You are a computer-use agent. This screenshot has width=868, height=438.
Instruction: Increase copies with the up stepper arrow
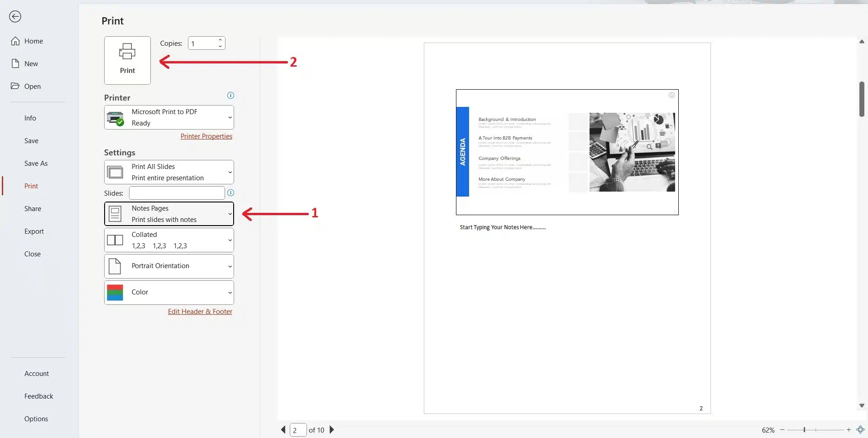click(x=220, y=40)
